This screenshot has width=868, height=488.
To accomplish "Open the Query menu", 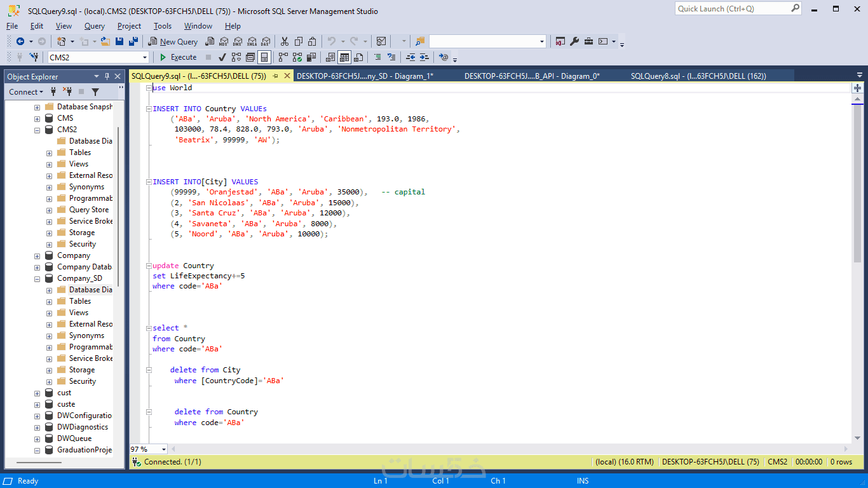I will pos(94,26).
